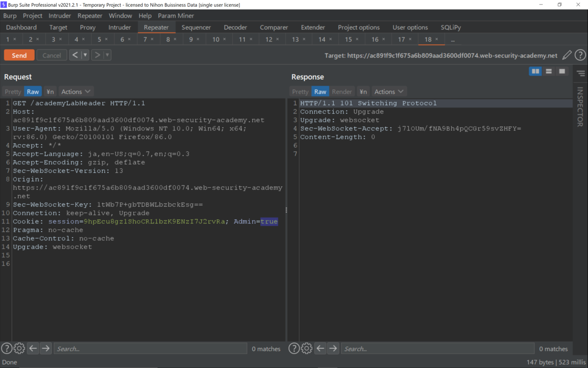Open response search settings gear
Viewport: 588px width, 368px height.
pos(306,348)
